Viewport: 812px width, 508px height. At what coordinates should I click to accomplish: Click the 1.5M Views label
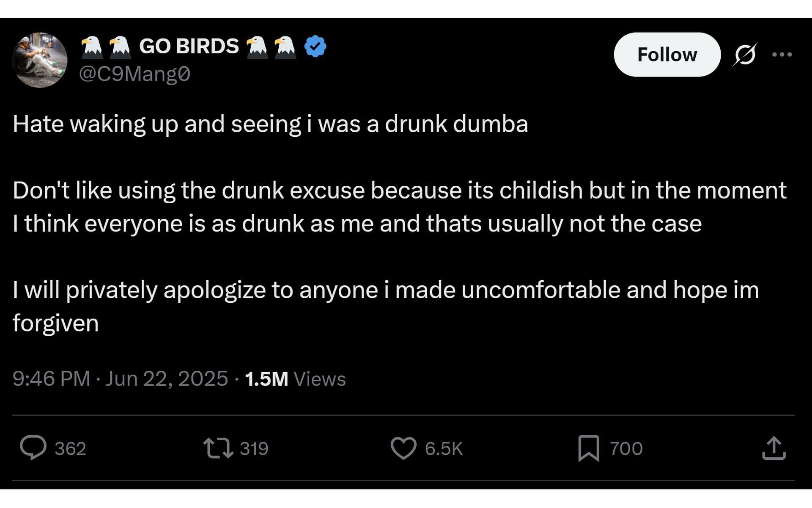(x=295, y=379)
